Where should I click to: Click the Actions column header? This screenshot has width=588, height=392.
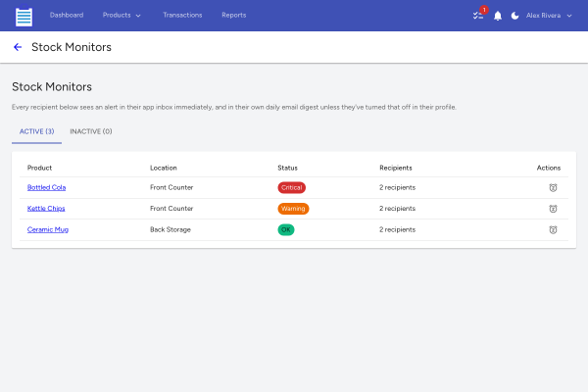pos(548,168)
